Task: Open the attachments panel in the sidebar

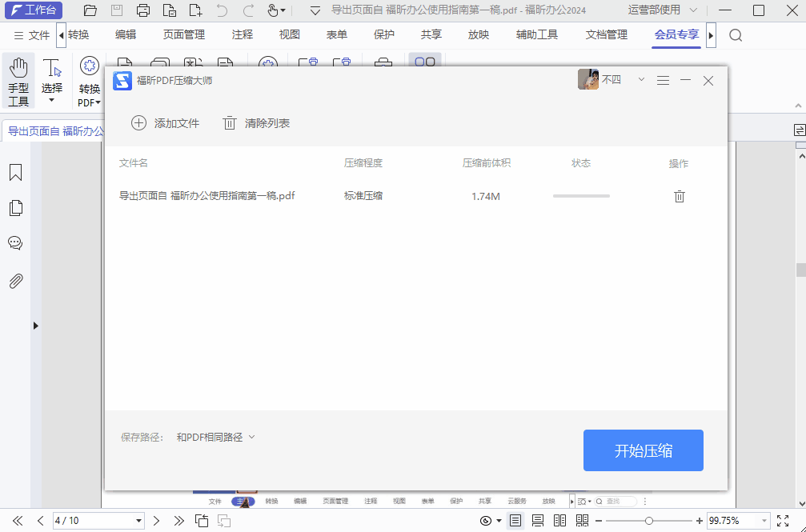Action: 15,280
